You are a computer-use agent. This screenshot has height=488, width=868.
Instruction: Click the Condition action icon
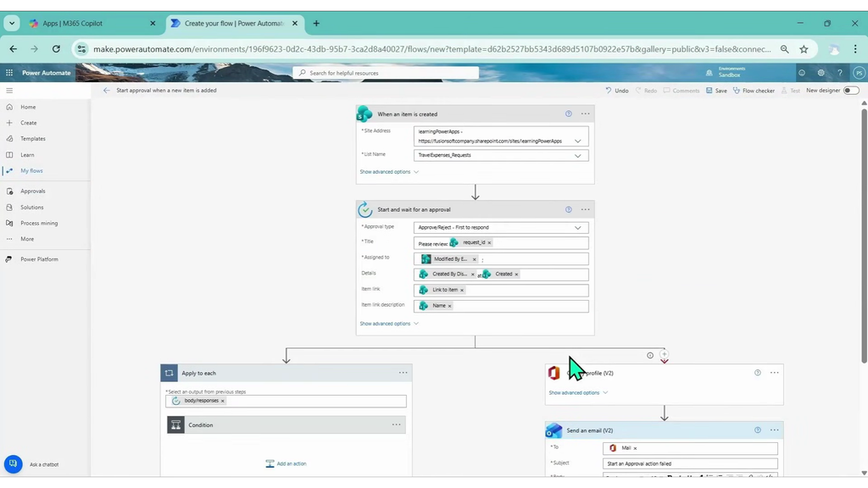click(175, 425)
